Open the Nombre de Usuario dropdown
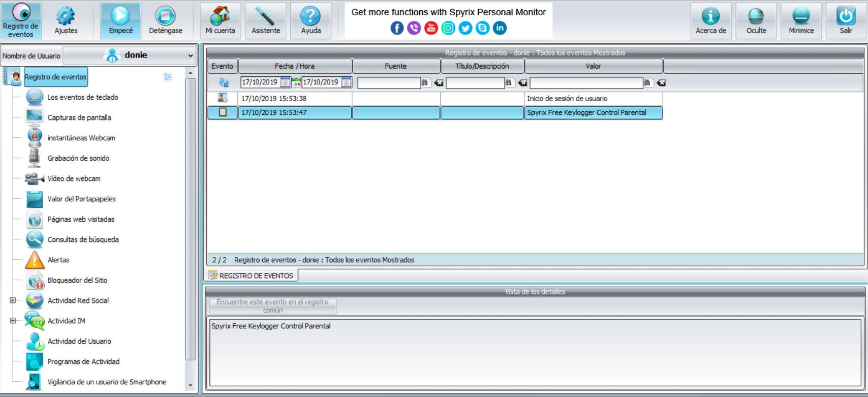This screenshot has width=868, height=397. pyautogui.click(x=129, y=55)
